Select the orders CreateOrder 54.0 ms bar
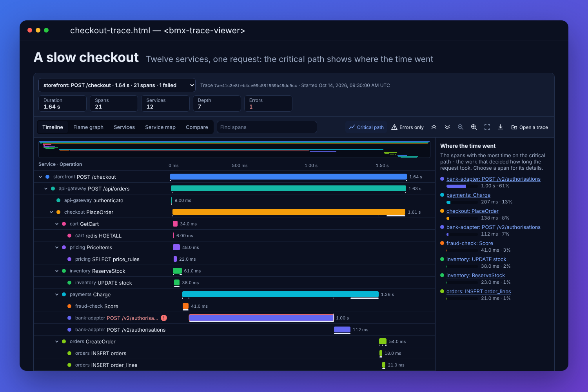Viewport: 588px width, 392px height. [383, 341]
